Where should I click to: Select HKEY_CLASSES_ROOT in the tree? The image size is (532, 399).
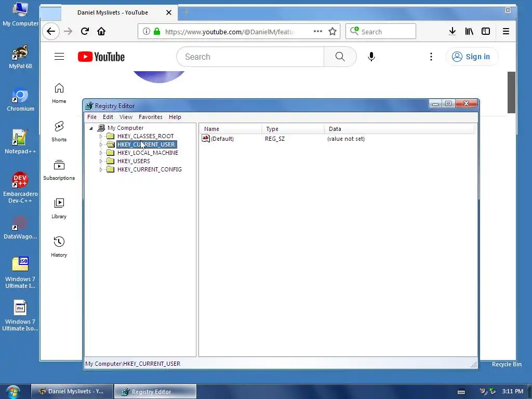tap(145, 137)
